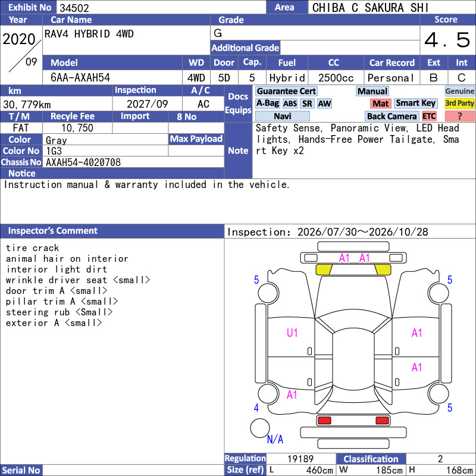This screenshot has height=476, width=476.
Task: Toggle the red ETC badge
Action: 429,116
